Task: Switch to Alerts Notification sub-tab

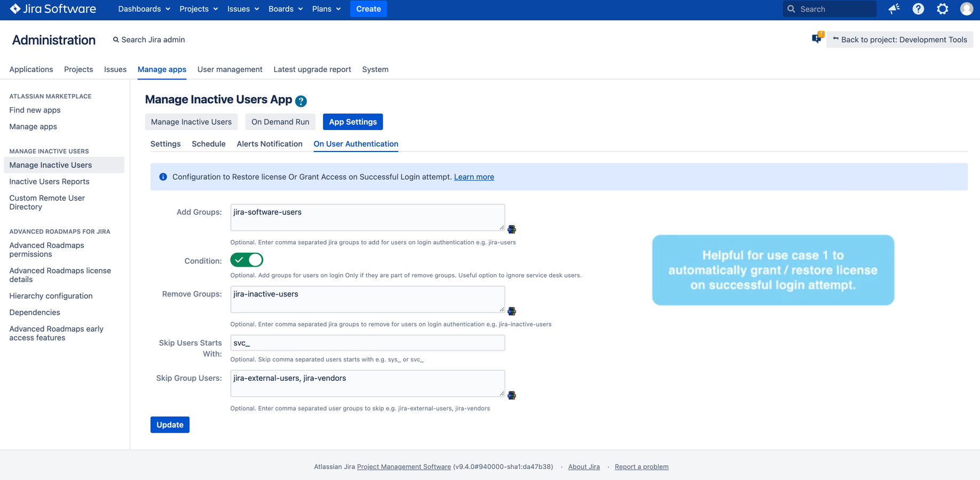Action: (x=270, y=144)
